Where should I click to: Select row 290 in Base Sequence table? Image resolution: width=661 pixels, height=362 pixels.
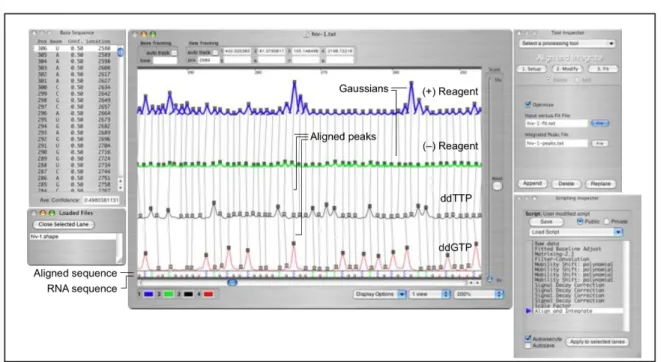point(75,152)
